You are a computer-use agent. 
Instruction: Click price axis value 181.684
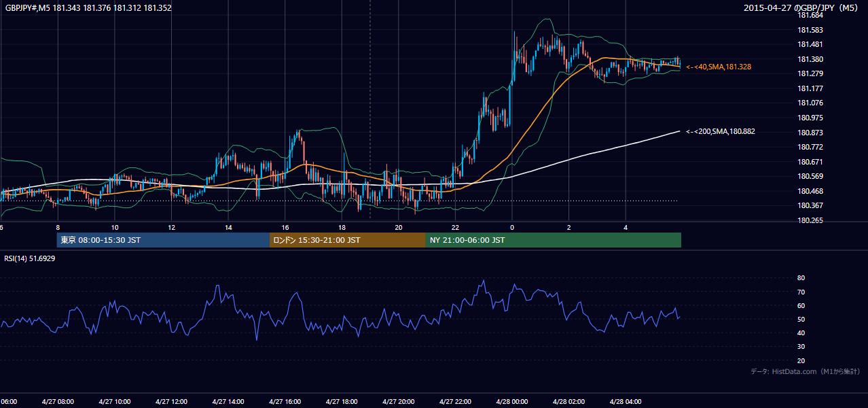point(810,15)
